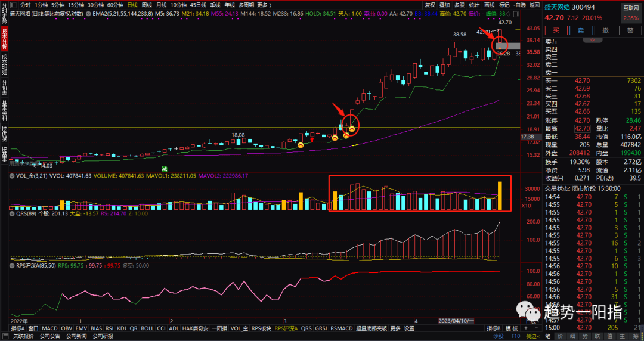Screen dimensions: 644x341
Task: Switch to the 5分钟 period
Action: 57,5
